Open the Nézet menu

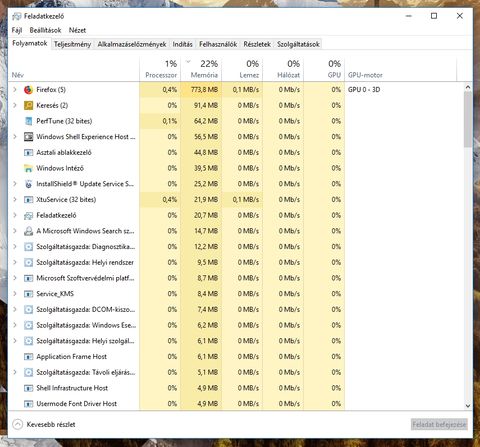77,30
